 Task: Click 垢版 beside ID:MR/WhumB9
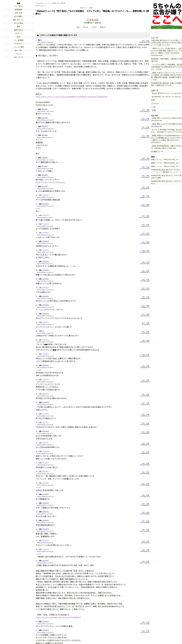[x=143, y=41]
